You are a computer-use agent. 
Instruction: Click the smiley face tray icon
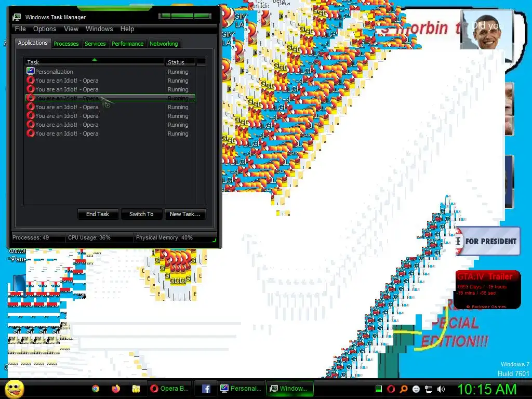[x=416, y=389]
